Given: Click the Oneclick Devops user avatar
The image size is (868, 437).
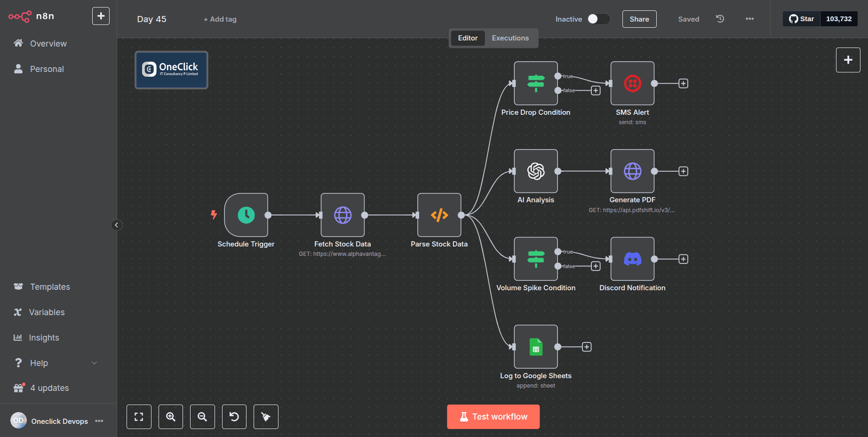Looking at the screenshot, I should pos(18,421).
